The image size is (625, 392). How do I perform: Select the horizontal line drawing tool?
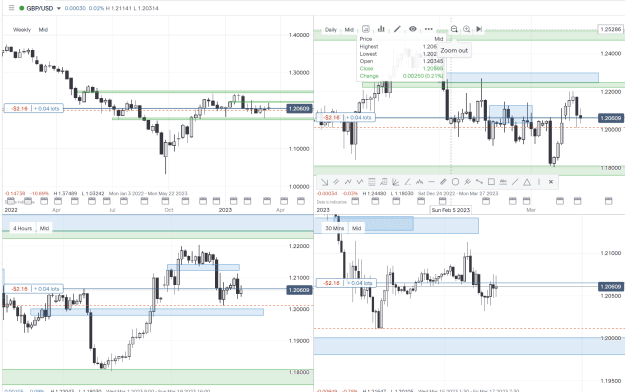(431, 182)
